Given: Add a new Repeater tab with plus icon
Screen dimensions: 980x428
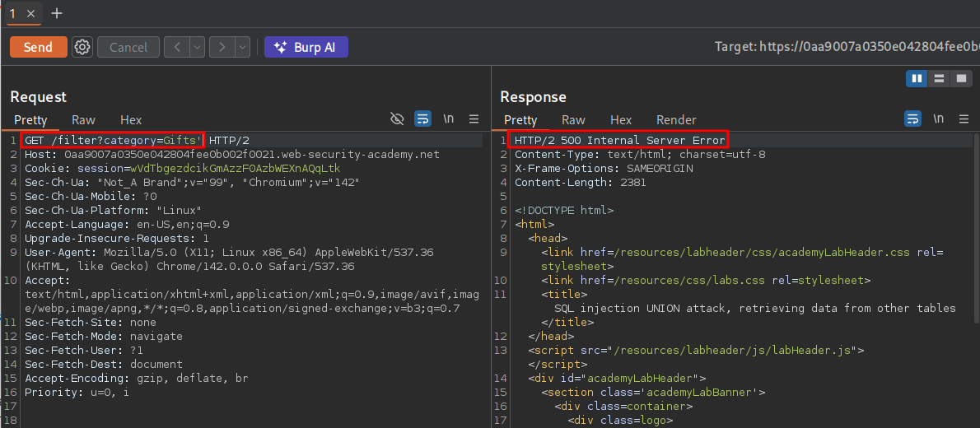Looking at the screenshot, I should coord(57,14).
